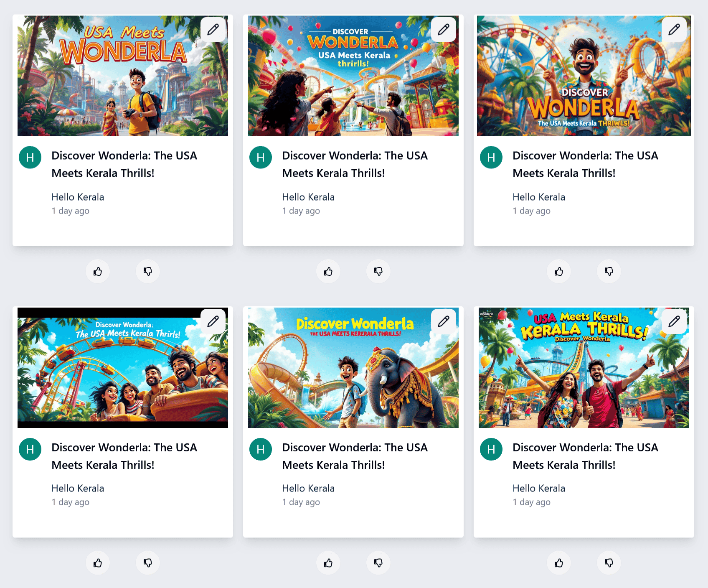Edit the 'USA Meets Wonderla' thumbnail via pencil icon

coord(213,29)
